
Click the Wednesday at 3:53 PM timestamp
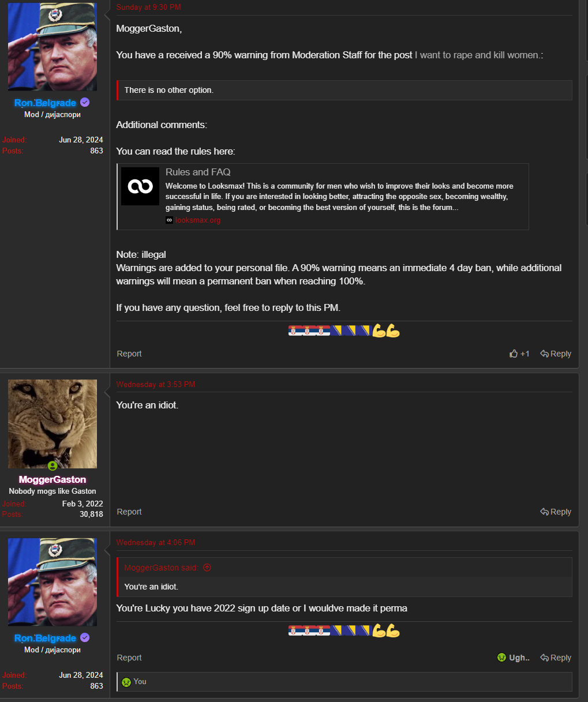(x=156, y=384)
